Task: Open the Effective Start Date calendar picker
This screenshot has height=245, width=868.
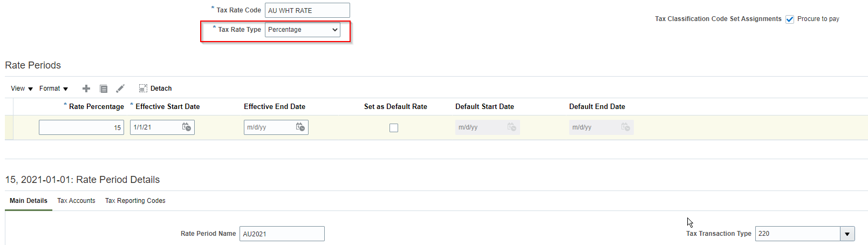Action: click(x=187, y=127)
